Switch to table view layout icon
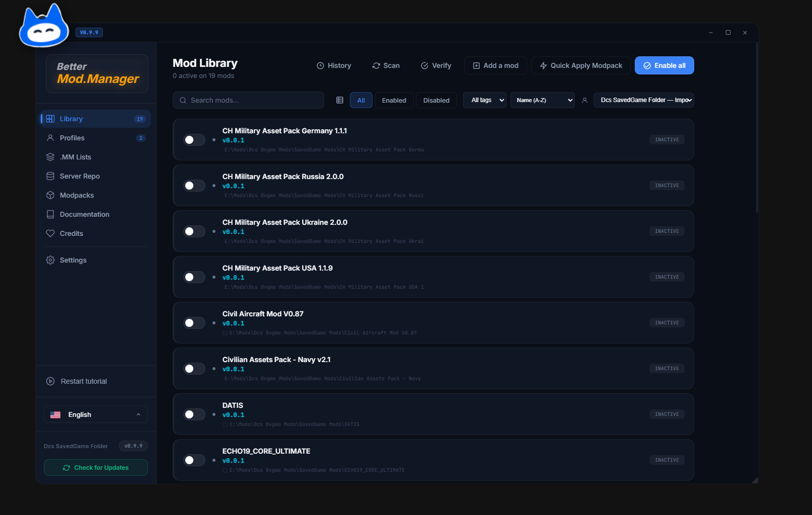812x515 pixels. tap(340, 100)
